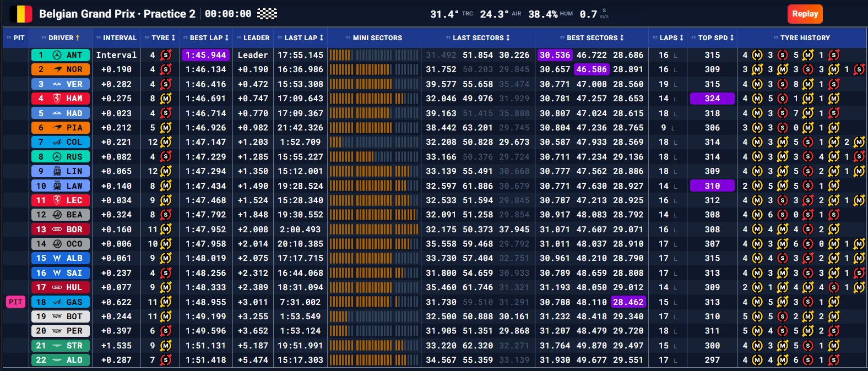
Task: Click NOR's purple best sector 46.586
Action: (592, 69)
